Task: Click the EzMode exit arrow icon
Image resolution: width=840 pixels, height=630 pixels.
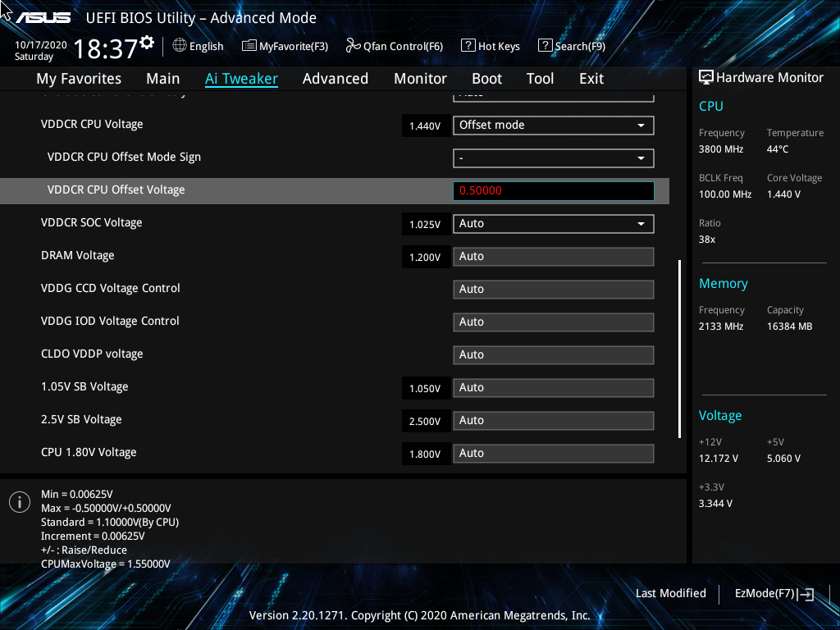Action: pyautogui.click(x=806, y=594)
